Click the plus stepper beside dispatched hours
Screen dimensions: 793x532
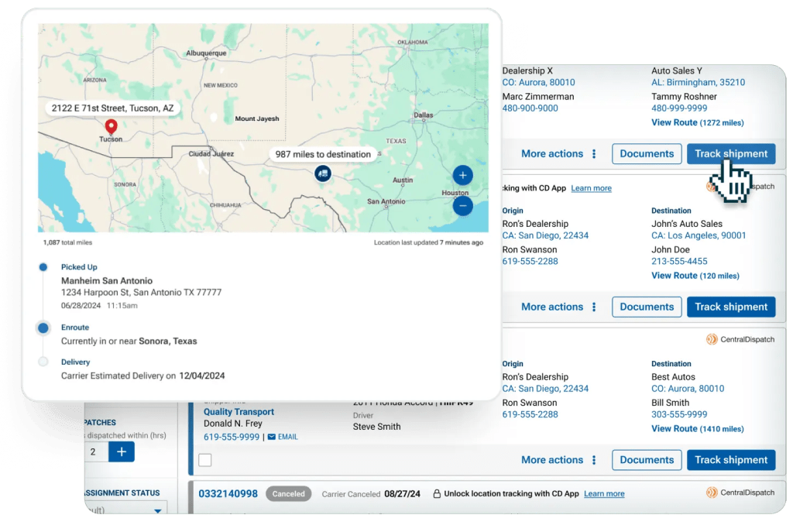click(122, 451)
